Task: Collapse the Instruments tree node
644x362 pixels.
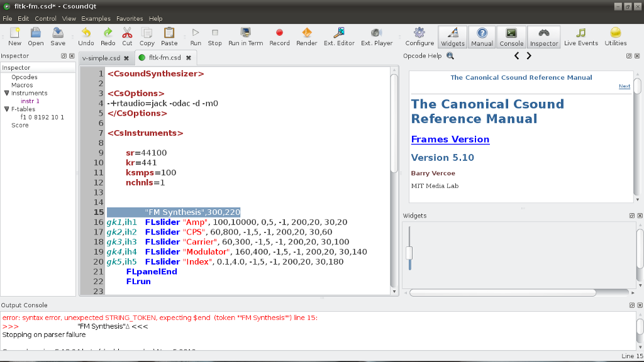Action: pos(6,93)
